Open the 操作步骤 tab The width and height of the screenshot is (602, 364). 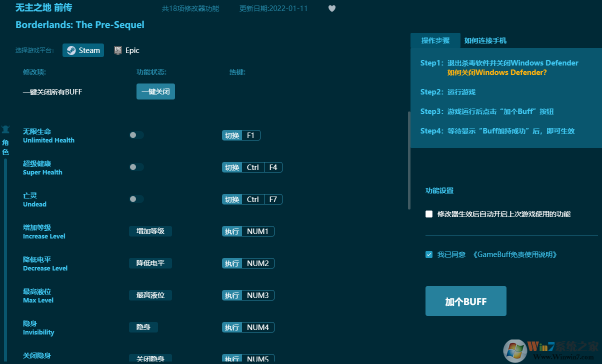[435, 40]
